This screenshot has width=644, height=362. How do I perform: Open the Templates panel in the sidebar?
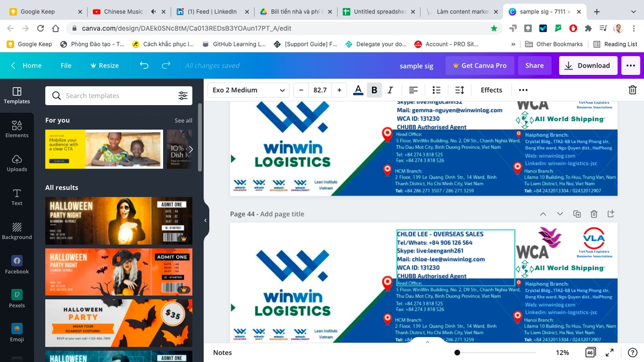(x=17, y=95)
